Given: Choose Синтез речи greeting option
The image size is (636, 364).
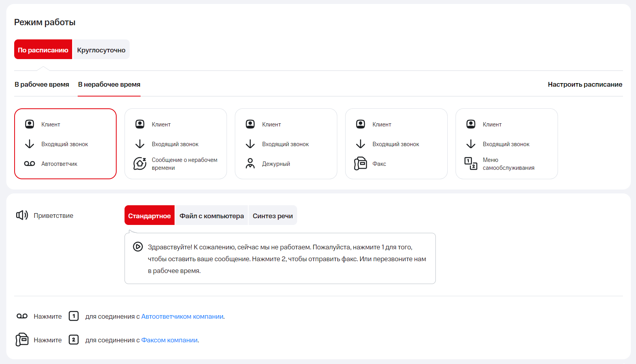Looking at the screenshot, I should [x=273, y=215].
